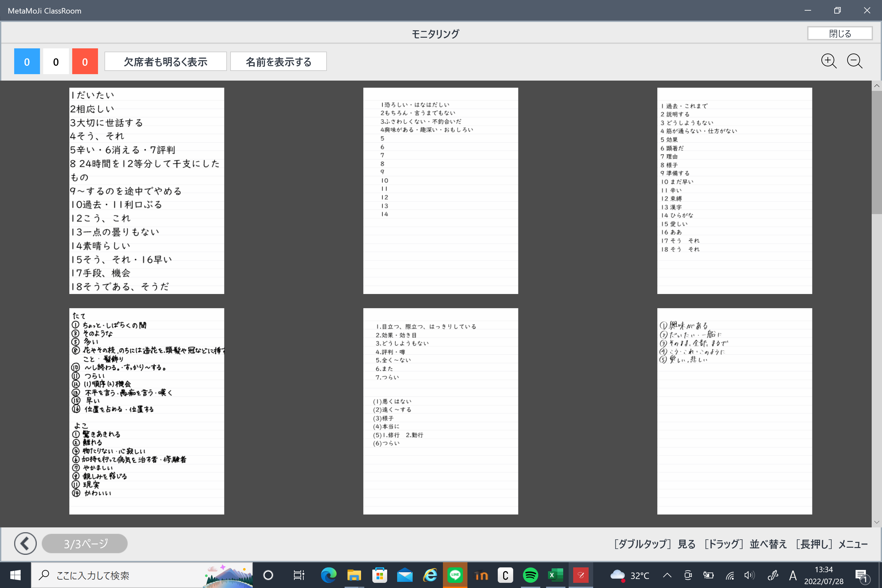Click the zoom out magnifier icon

point(854,61)
